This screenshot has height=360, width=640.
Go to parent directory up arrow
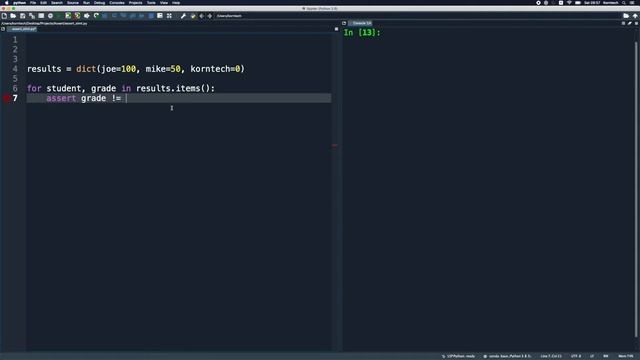[635, 16]
